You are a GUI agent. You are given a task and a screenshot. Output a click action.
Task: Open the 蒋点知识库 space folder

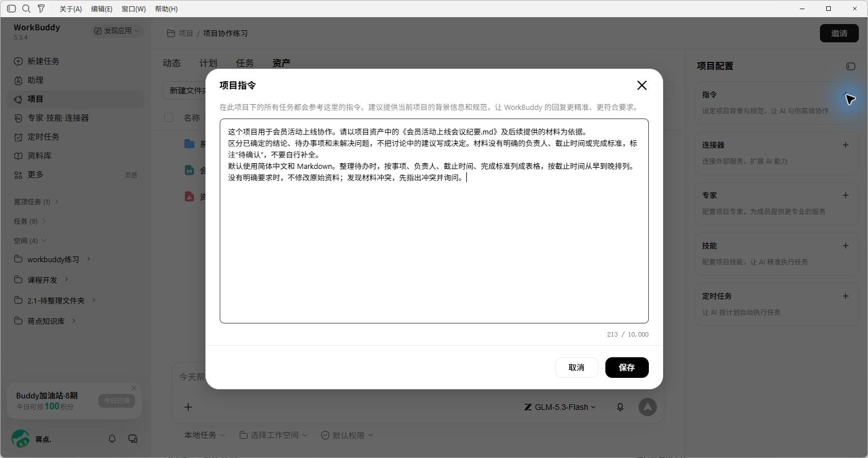(x=46, y=321)
